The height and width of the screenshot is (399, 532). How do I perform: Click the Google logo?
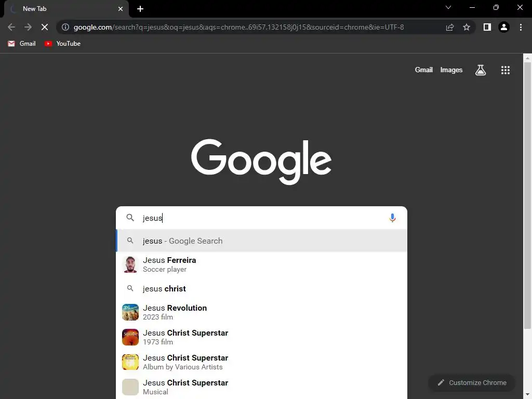pyautogui.click(x=261, y=162)
